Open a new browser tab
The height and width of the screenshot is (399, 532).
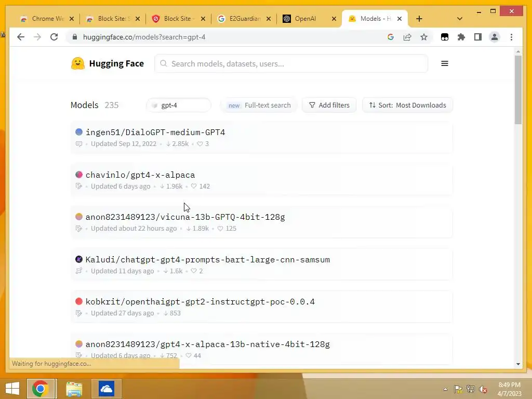click(419, 19)
